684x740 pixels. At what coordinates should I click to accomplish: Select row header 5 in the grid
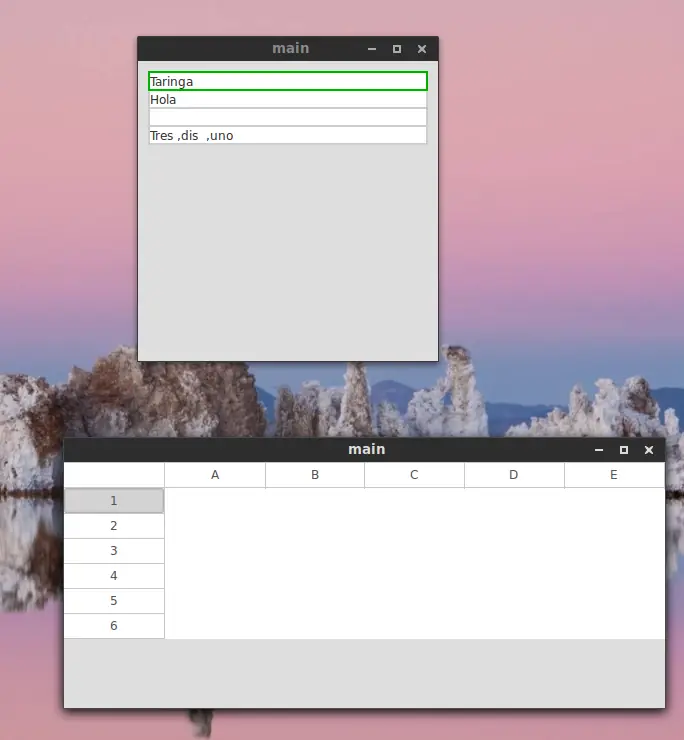click(114, 601)
